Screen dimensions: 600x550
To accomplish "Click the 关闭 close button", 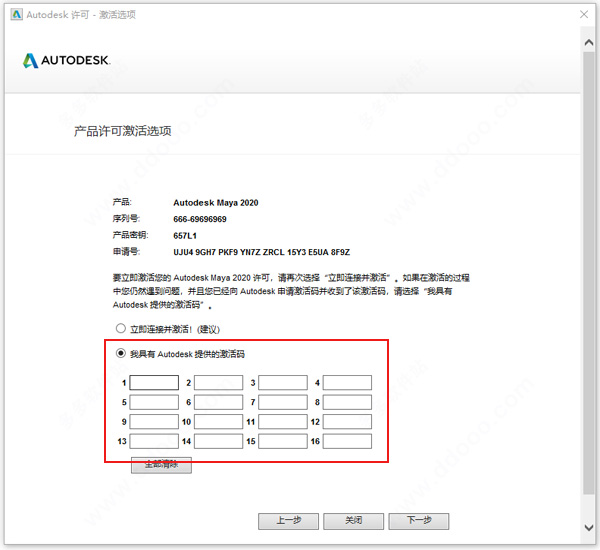I will 354,521.
